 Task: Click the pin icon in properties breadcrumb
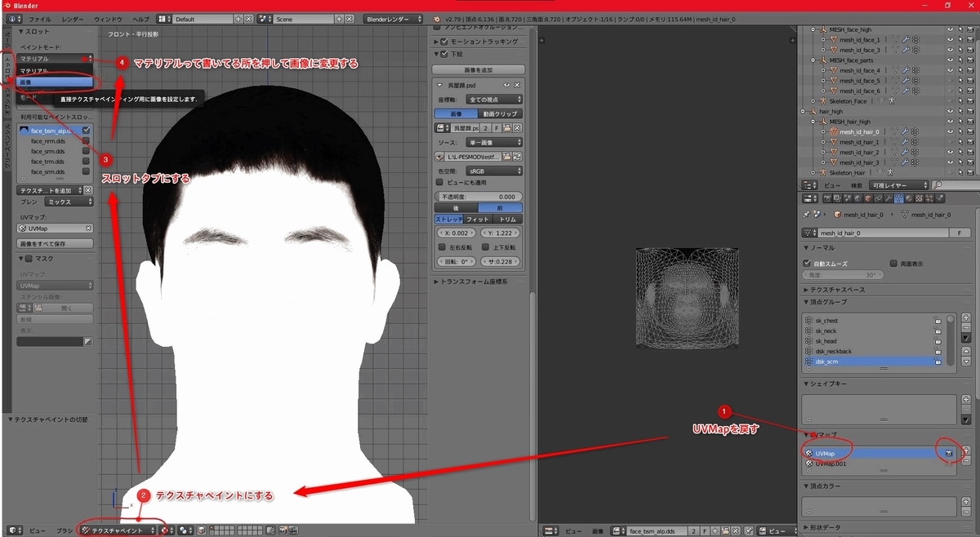pos(806,215)
